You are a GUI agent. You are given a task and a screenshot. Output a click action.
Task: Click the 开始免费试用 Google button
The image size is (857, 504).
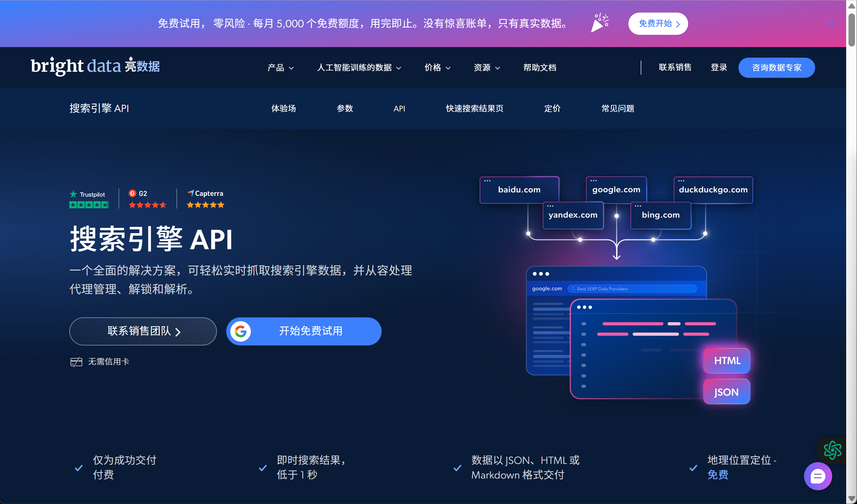304,331
